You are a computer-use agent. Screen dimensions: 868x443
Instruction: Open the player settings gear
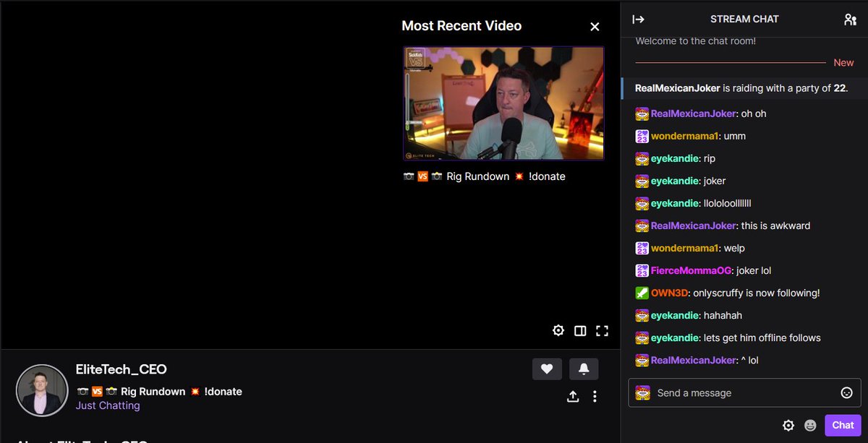tap(558, 330)
